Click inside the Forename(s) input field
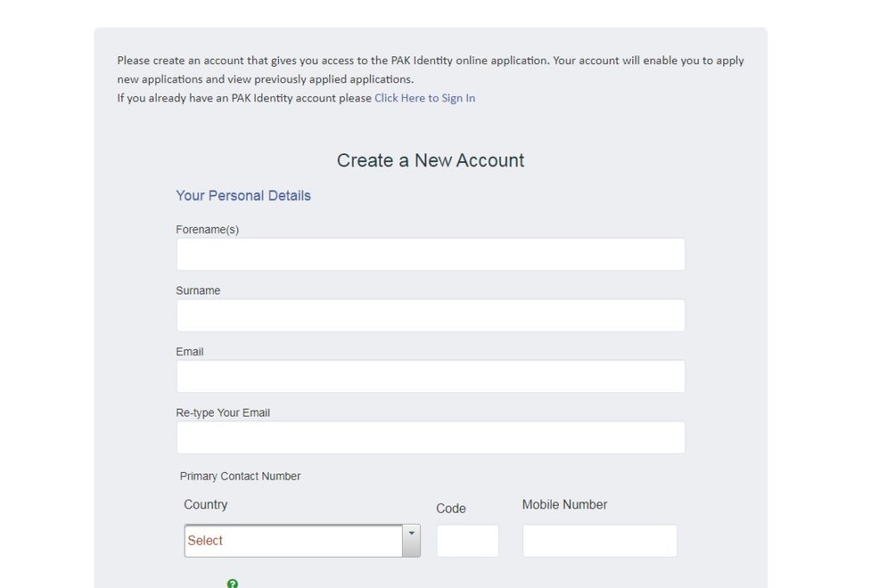 431,254
